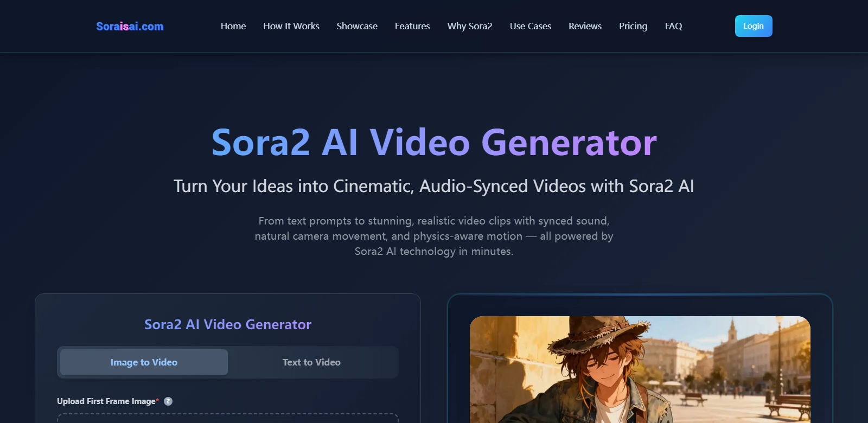The width and height of the screenshot is (868, 423).
Task: Click the anime cowboy video preview
Action: coord(640,369)
